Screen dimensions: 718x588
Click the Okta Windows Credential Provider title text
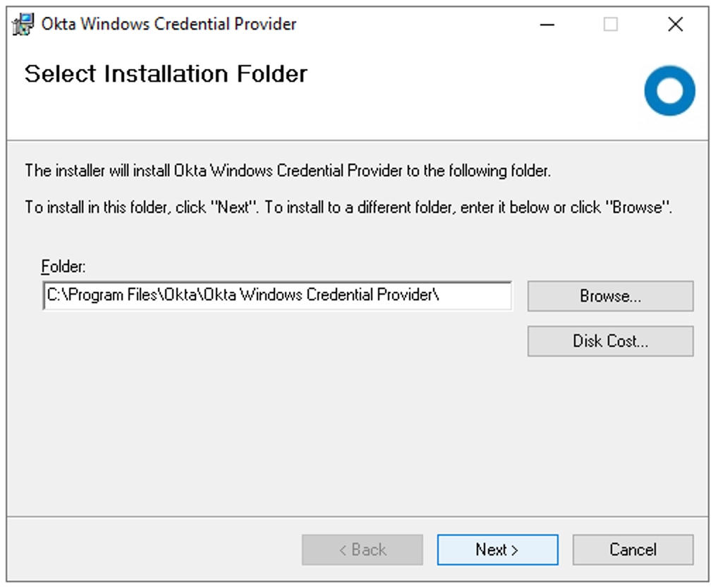coord(169,24)
